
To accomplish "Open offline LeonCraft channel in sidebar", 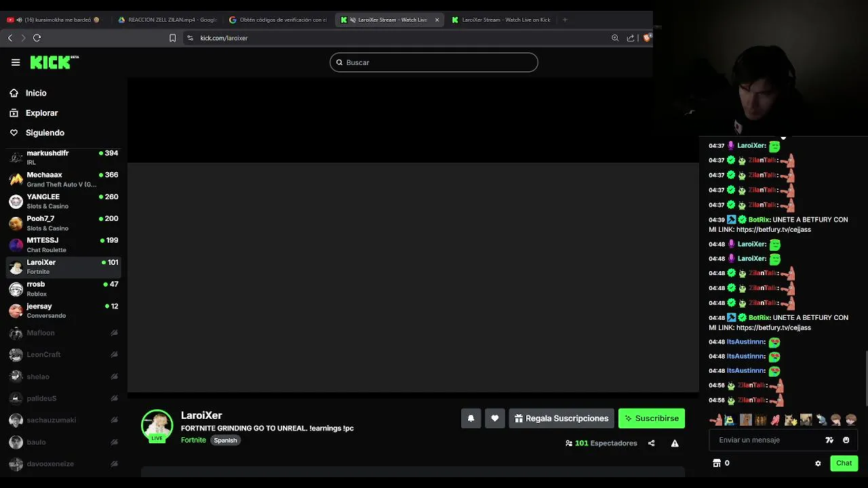I will [x=64, y=354].
